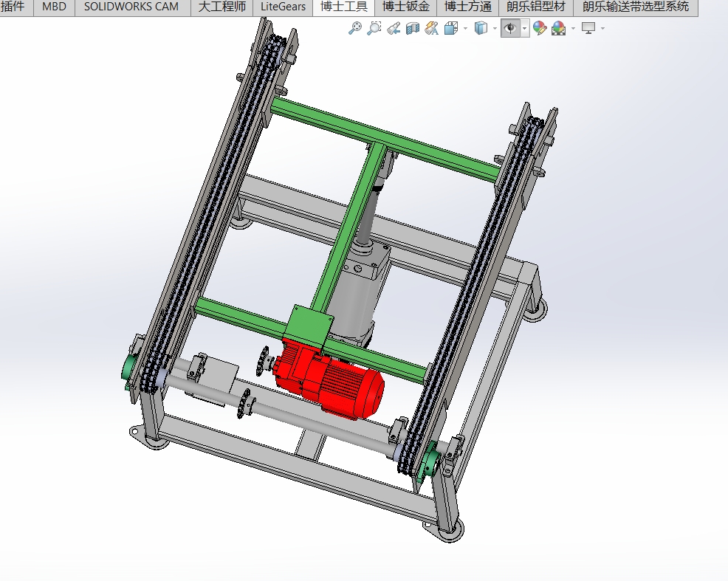The height and width of the screenshot is (581, 728).
Task: Switch to the MBD tab
Action: point(54,7)
